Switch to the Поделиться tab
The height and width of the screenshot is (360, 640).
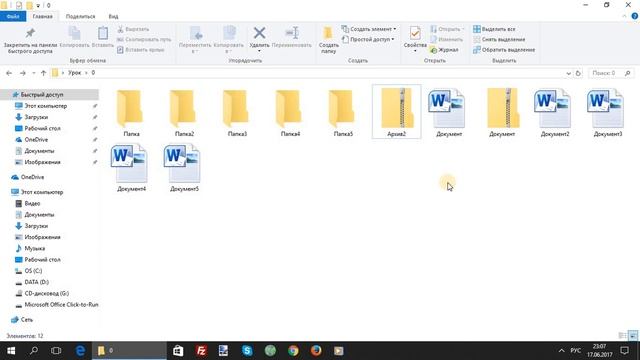tap(80, 16)
